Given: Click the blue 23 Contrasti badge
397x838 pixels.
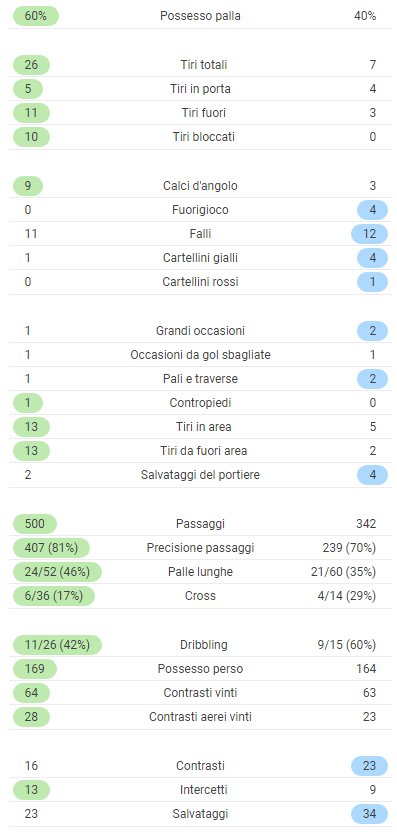Looking at the screenshot, I should (x=369, y=766).
